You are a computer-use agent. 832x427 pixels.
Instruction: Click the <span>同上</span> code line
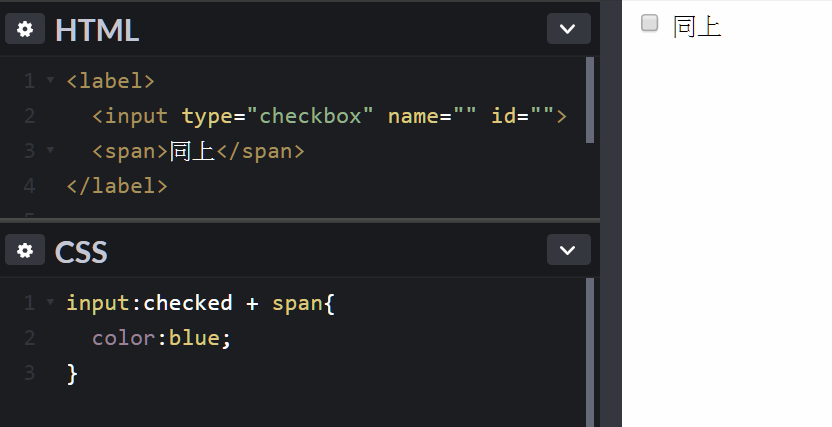point(198,152)
